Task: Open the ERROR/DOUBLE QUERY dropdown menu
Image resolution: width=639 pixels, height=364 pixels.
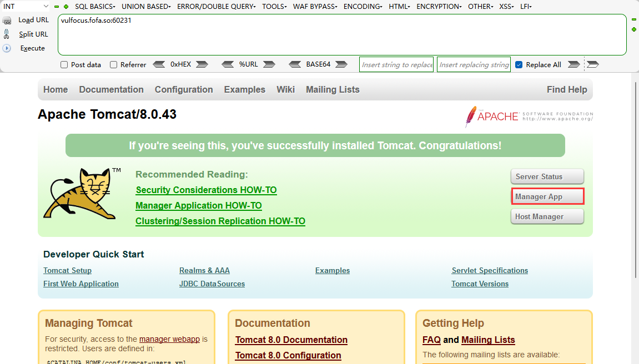Action: pyautogui.click(x=217, y=7)
